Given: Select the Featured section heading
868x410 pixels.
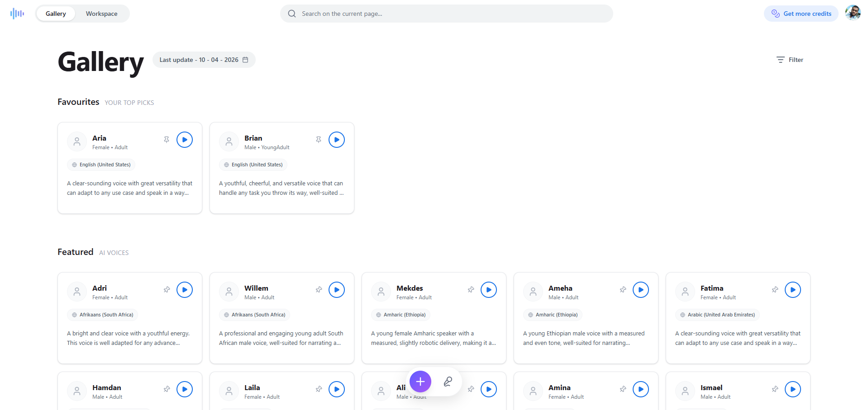Looking at the screenshot, I should (x=76, y=252).
